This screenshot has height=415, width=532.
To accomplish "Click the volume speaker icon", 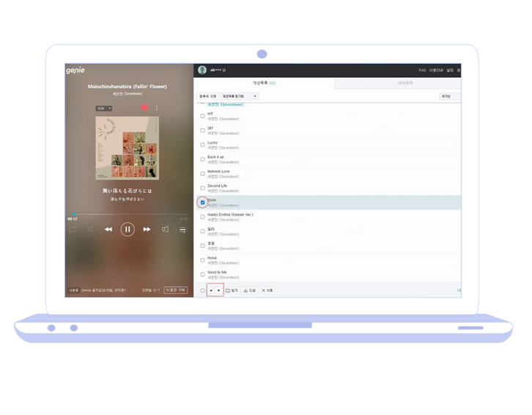I will [165, 229].
